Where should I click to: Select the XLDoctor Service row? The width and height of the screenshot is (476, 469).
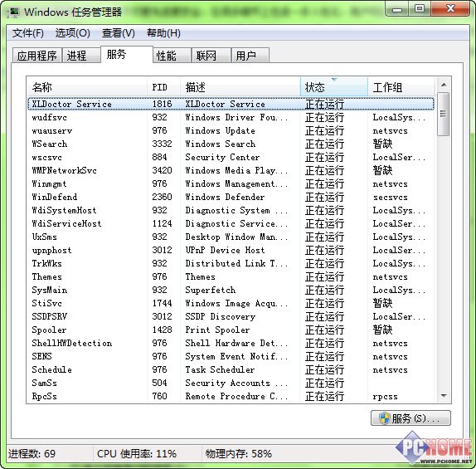231,104
